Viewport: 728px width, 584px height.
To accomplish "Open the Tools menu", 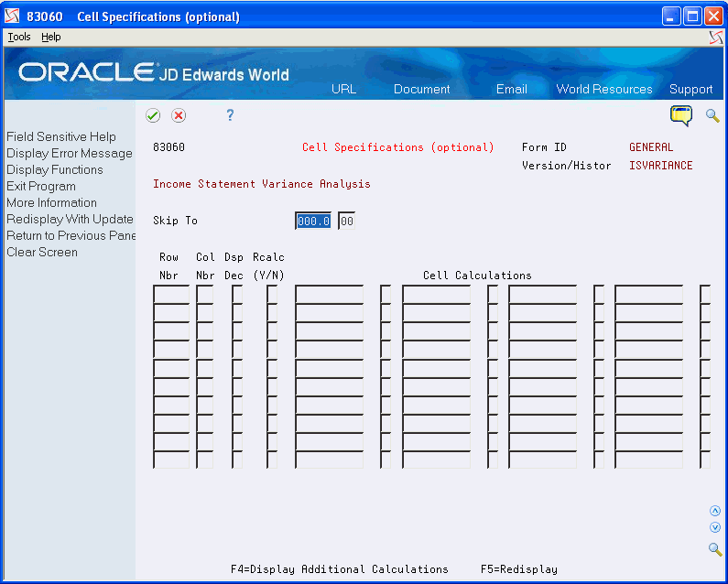I will [x=19, y=38].
